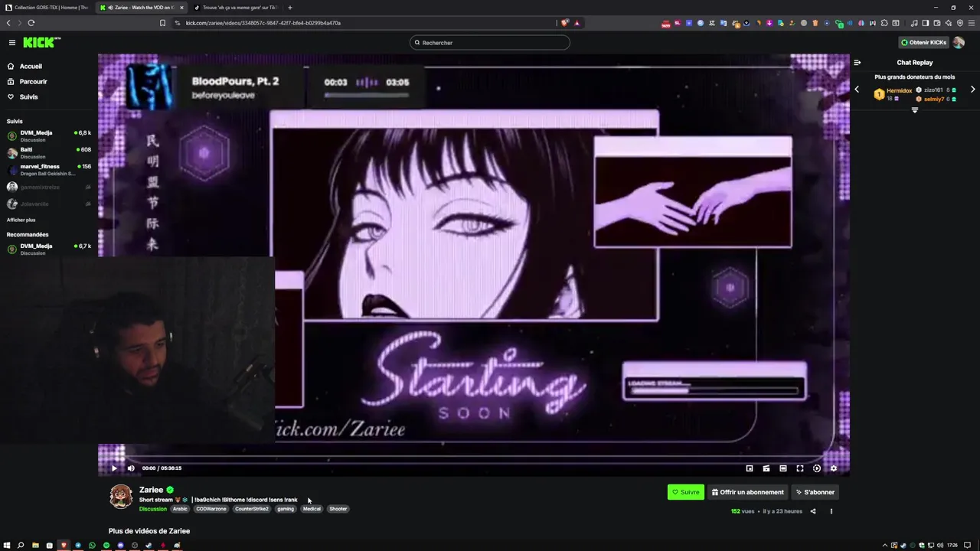The width and height of the screenshot is (980, 551).
Task: Open Brave Shields lion icon
Action: point(565,23)
